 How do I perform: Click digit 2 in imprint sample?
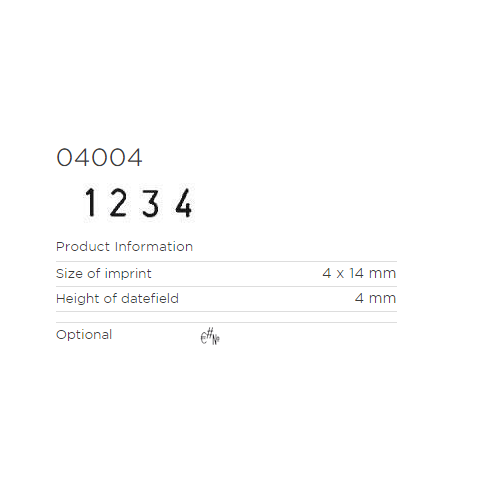118,202
